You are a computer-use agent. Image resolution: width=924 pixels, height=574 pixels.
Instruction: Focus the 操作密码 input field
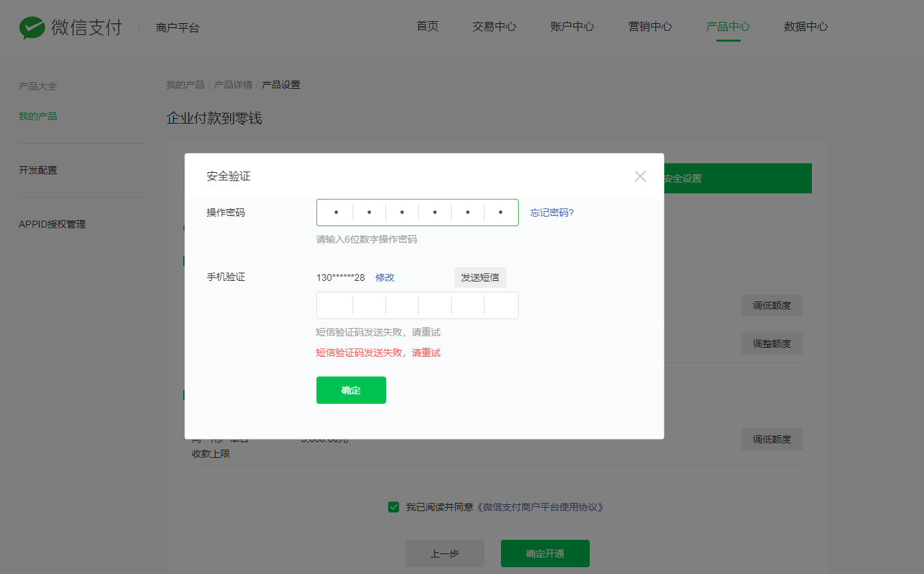point(418,213)
